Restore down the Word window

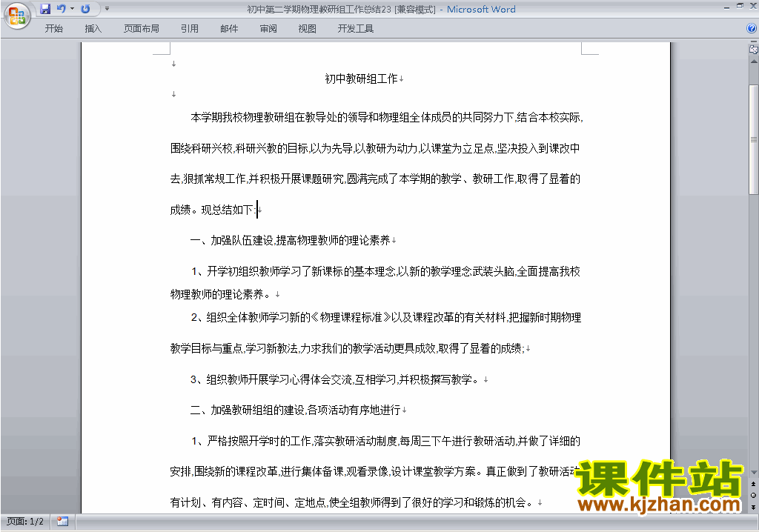coord(740,6)
